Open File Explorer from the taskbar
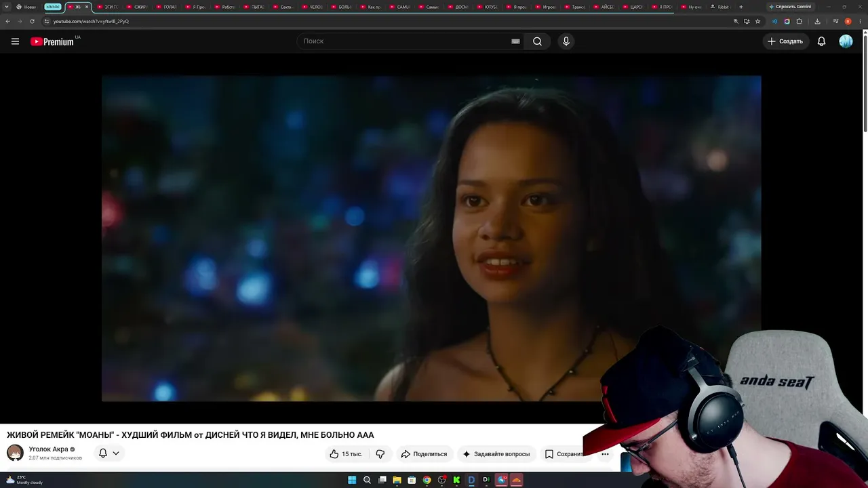The image size is (868, 488). [x=397, y=480]
